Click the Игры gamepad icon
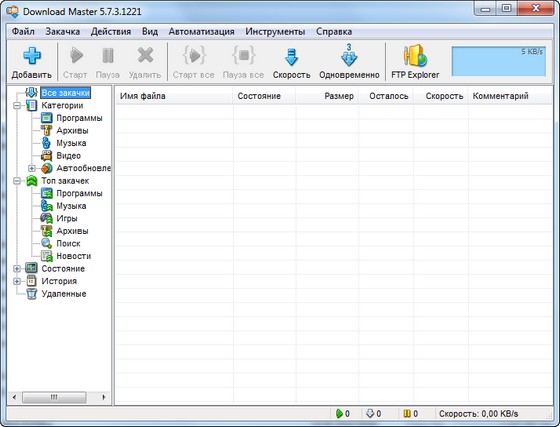Viewport: 560px width, 427px height. tap(46, 218)
